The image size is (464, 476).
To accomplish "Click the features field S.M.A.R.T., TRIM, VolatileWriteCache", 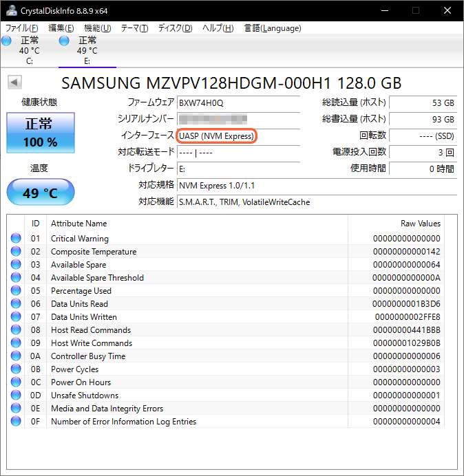I will pos(317,202).
